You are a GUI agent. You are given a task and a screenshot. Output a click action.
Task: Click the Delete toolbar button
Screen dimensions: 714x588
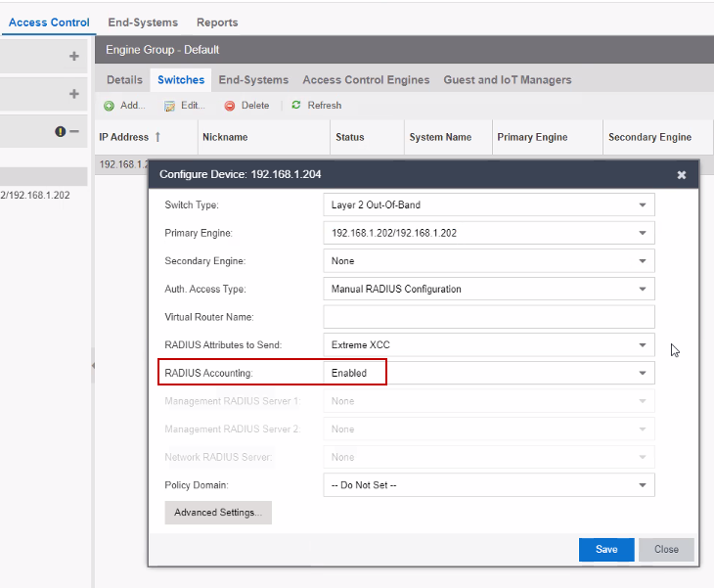[247, 106]
